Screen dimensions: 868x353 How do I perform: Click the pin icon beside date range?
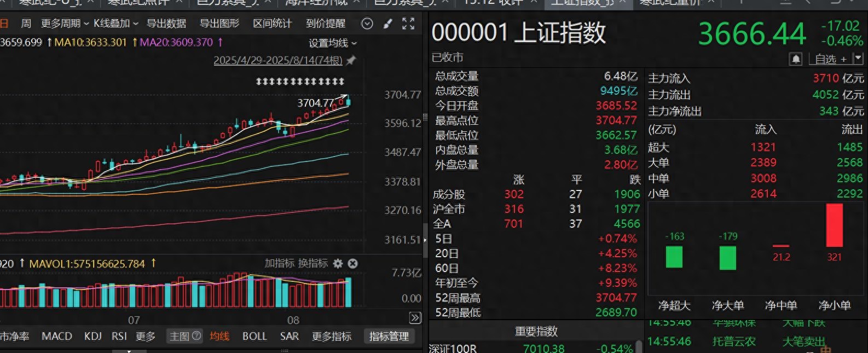351,60
